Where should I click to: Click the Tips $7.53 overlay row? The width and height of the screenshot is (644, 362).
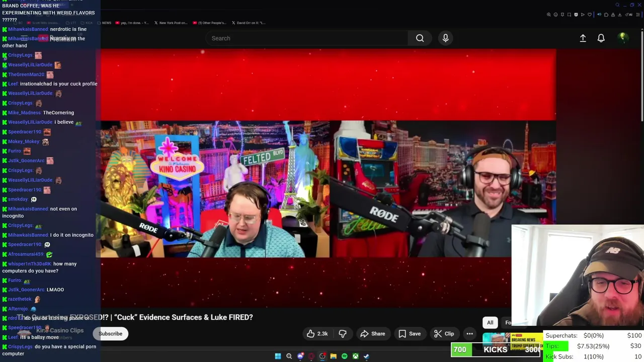point(594,346)
